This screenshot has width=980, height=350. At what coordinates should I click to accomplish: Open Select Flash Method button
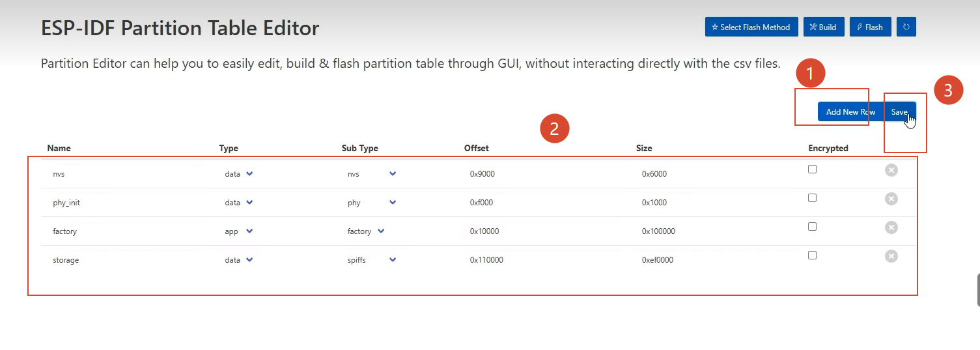pyautogui.click(x=751, y=27)
